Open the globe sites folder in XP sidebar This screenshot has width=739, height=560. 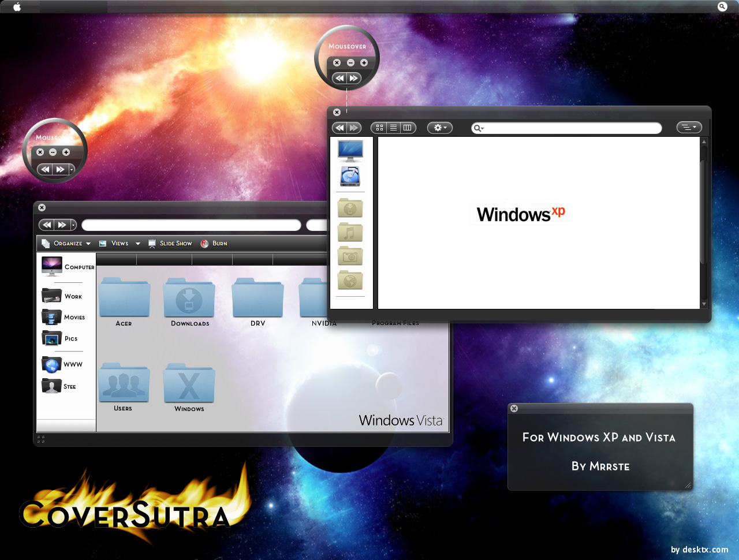350,281
